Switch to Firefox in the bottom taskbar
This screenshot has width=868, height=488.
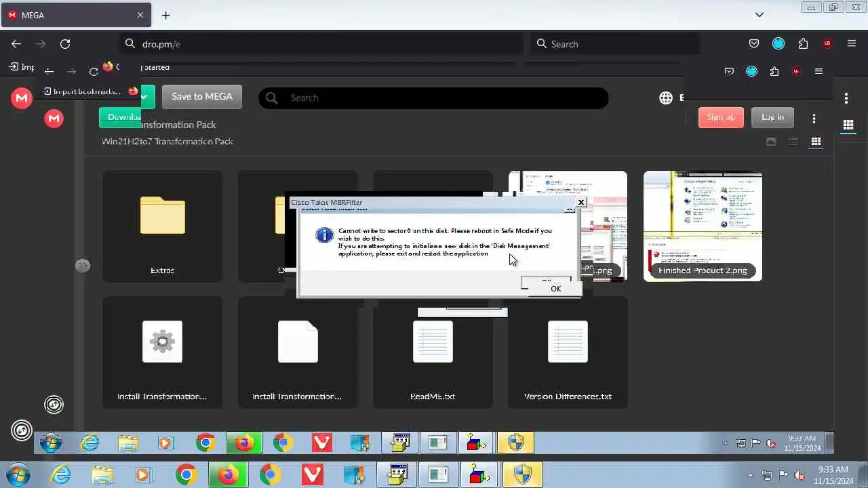coord(228,474)
